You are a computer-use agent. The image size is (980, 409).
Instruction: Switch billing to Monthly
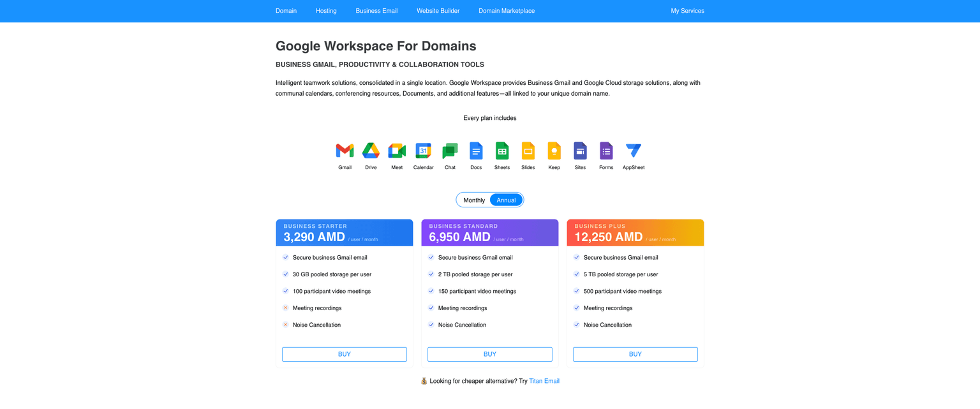(x=474, y=200)
